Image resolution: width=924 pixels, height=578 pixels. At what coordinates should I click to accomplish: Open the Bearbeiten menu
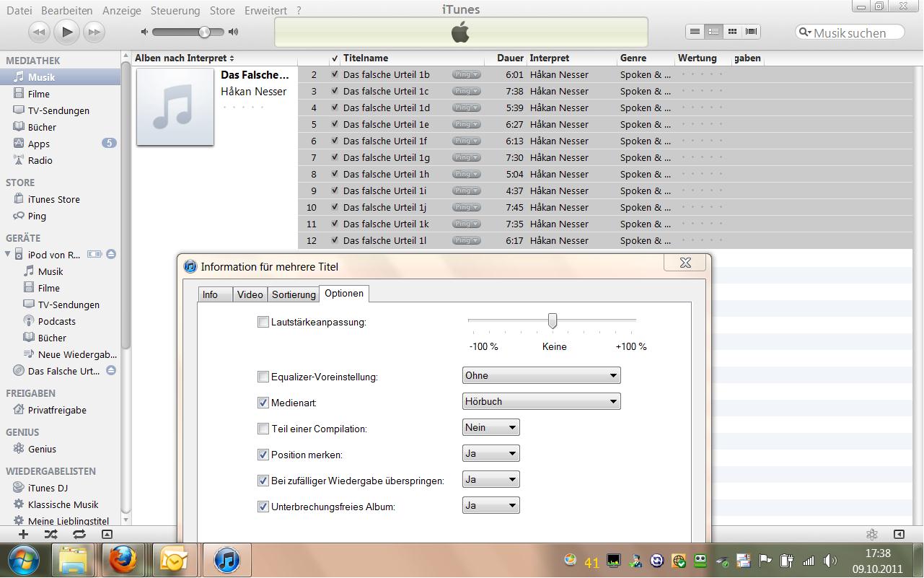67,10
